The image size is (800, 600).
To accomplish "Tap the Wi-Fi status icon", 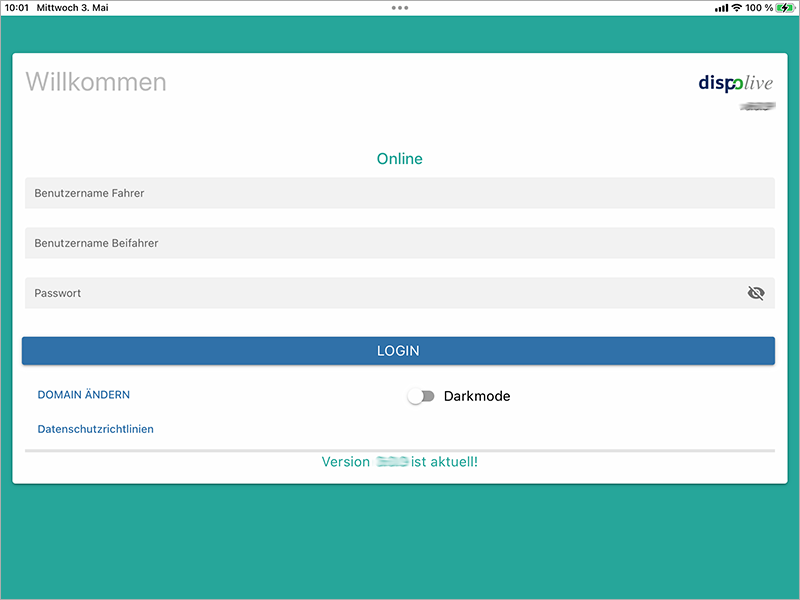I will pyautogui.click(x=736, y=8).
